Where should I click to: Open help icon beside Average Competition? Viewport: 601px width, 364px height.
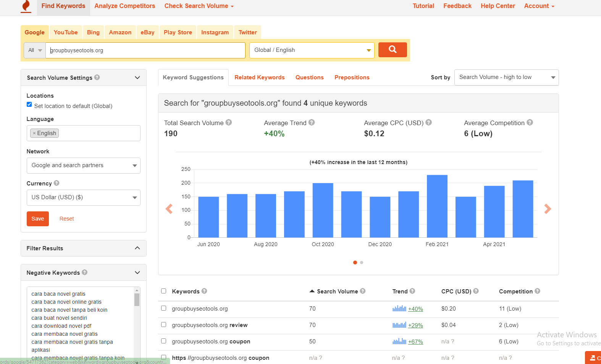click(x=530, y=122)
